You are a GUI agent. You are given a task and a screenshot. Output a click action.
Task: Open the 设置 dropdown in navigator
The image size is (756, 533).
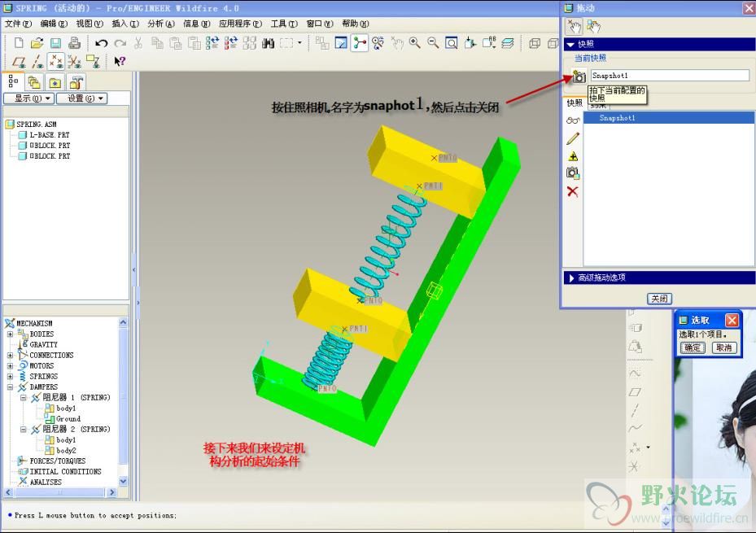point(81,98)
